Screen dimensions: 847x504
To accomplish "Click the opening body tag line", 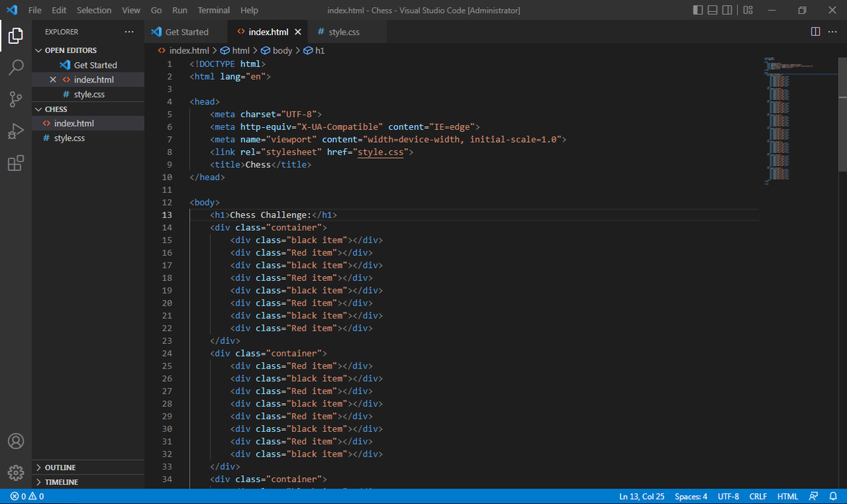I will [205, 202].
